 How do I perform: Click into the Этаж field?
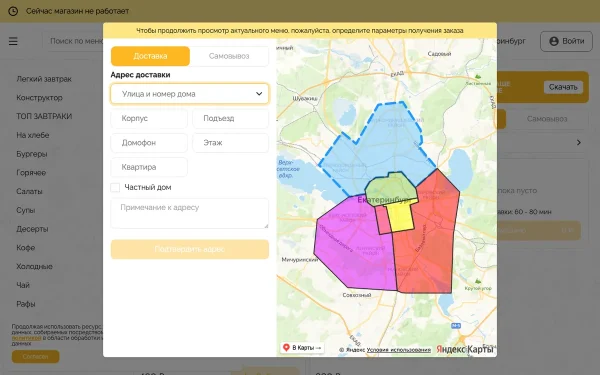click(x=231, y=143)
